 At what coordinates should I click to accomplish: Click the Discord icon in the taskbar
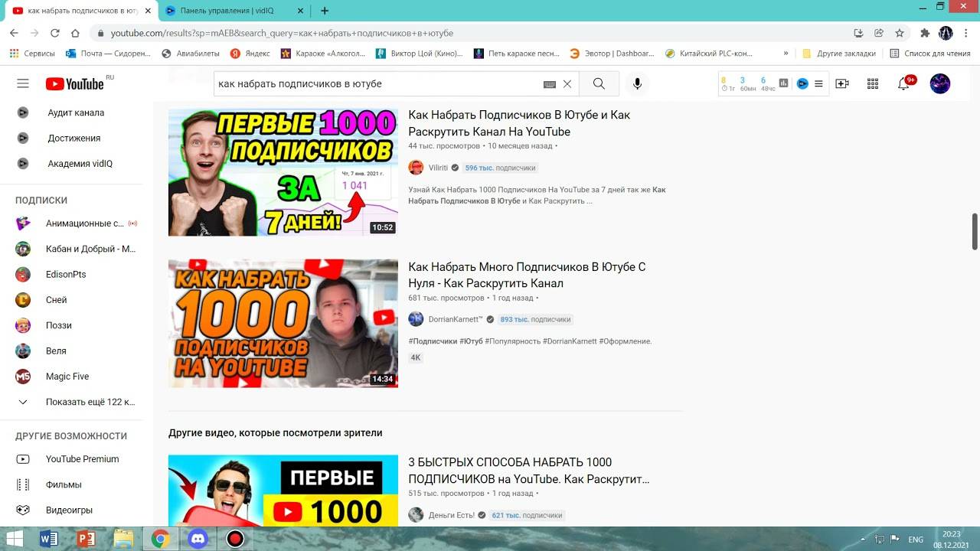point(198,538)
